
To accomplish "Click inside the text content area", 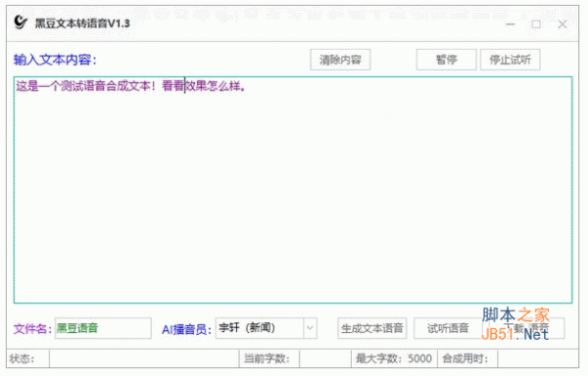I will tap(293, 190).
